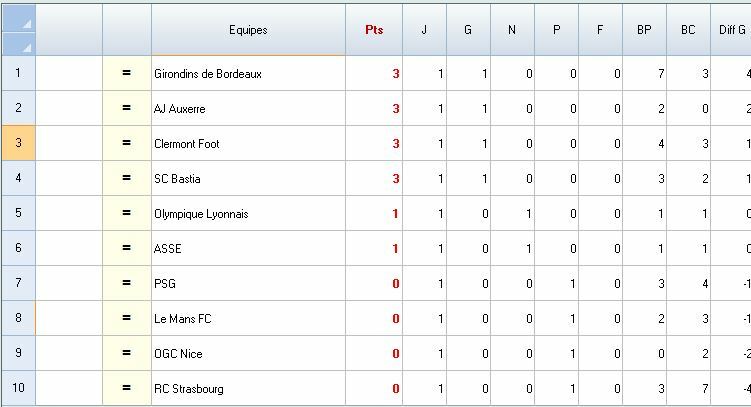Click the Diff G column header
751x407 pixels.
pyautogui.click(x=733, y=30)
